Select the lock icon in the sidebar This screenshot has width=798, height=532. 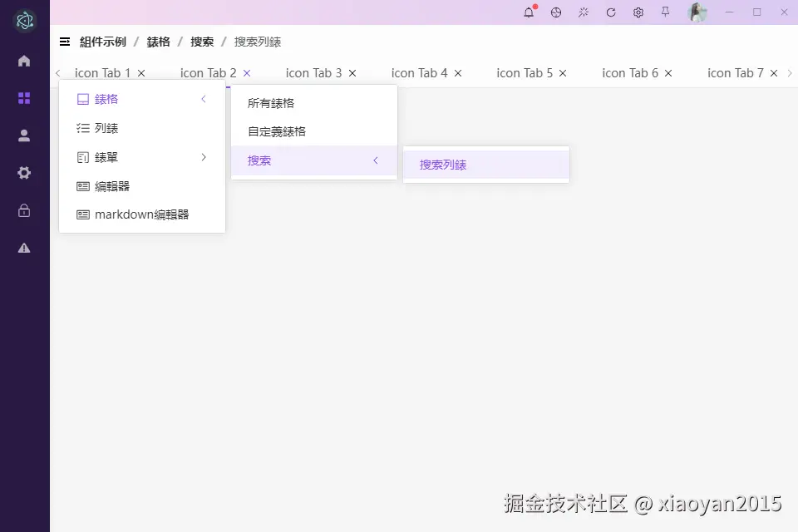coord(24,210)
